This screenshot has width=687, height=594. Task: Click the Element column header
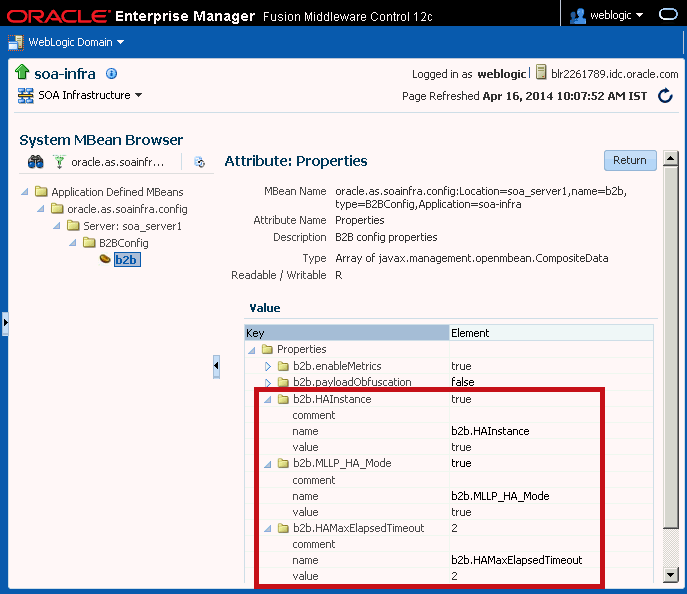coord(551,333)
